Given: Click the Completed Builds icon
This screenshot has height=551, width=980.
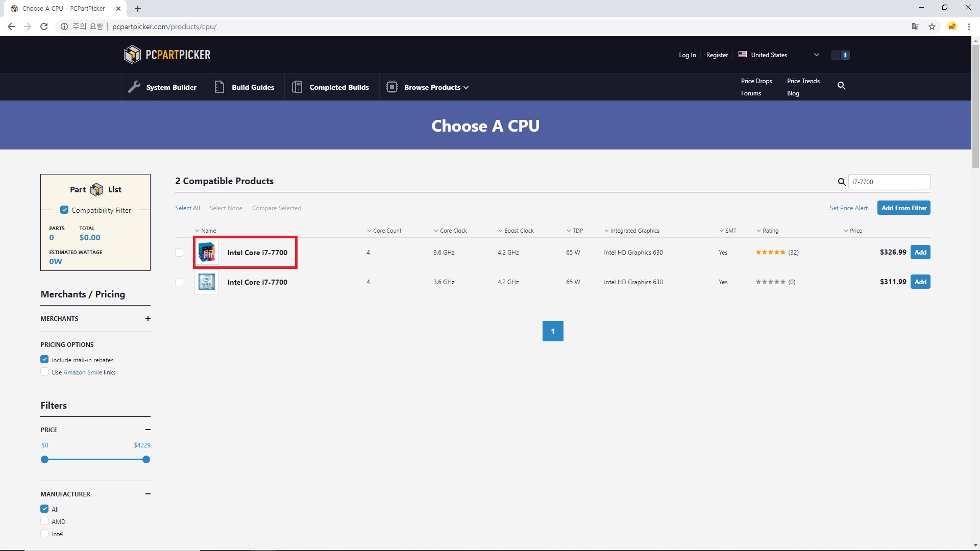Looking at the screenshot, I should coord(297,87).
